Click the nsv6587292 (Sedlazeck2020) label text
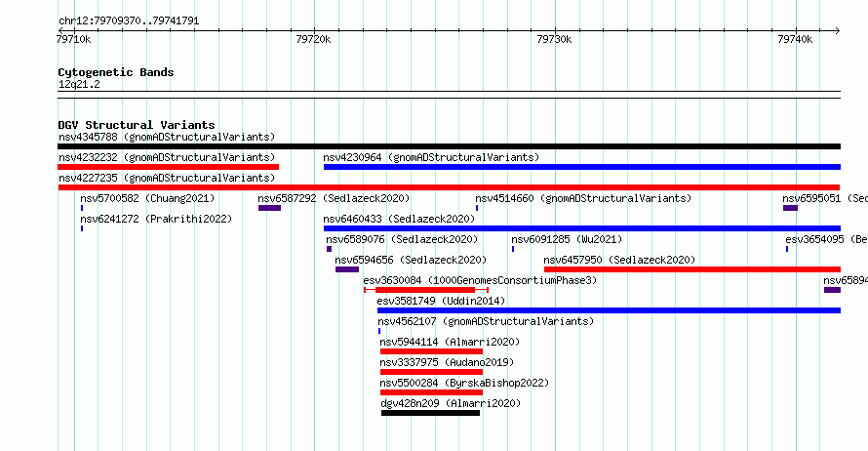868x451 pixels. point(334,198)
